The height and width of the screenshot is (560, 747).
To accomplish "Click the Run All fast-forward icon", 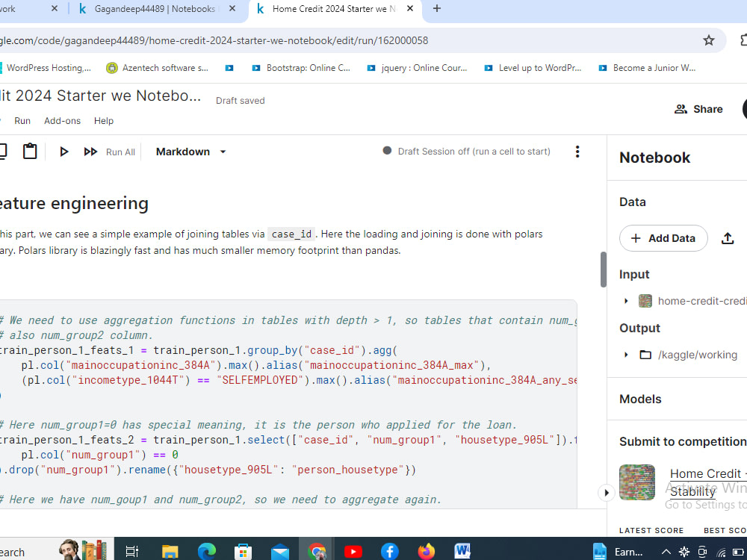I will point(90,152).
